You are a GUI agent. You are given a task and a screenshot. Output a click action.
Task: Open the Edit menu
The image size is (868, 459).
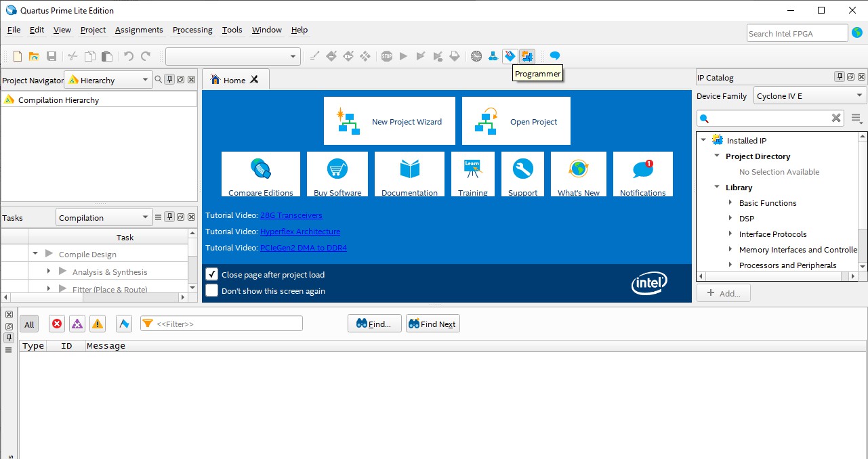37,30
